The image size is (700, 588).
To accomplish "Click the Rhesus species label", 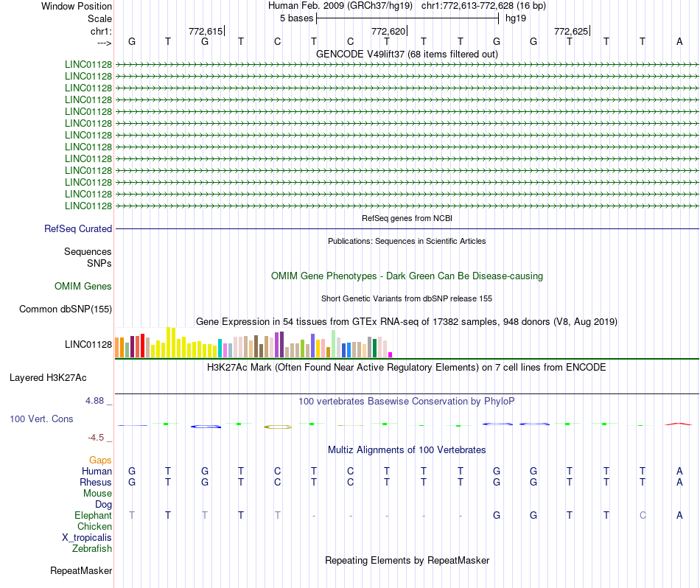I will [96, 482].
